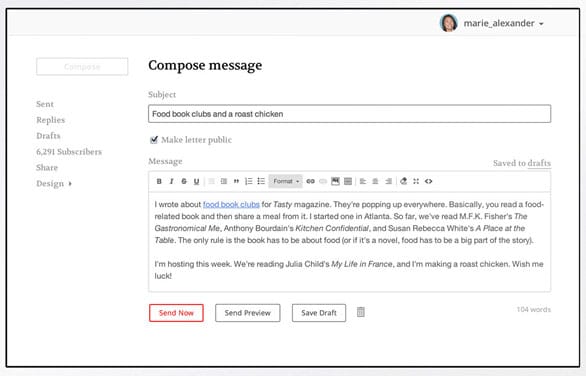Align text right
Viewport: 586px width, 376px height.
point(388,181)
